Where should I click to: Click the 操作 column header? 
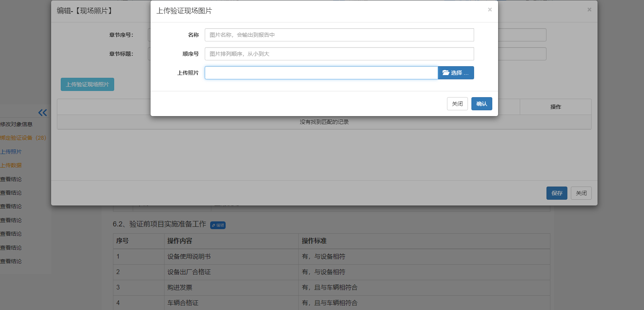[x=555, y=107]
